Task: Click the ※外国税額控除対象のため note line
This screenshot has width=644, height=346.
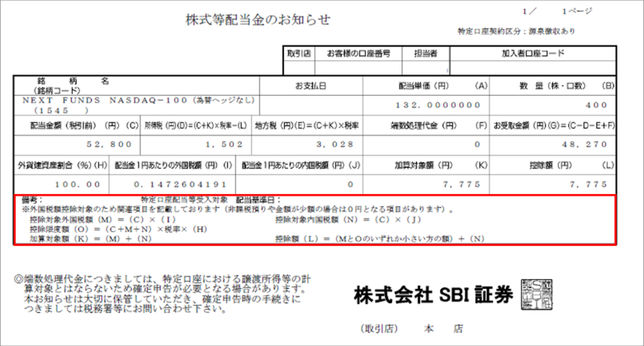Action: pos(238,209)
